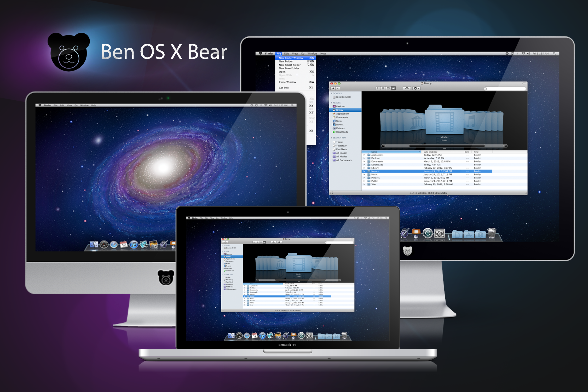Open iCal in the iMac dock
Screen dimensions: 588x392
[x=124, y=245]
